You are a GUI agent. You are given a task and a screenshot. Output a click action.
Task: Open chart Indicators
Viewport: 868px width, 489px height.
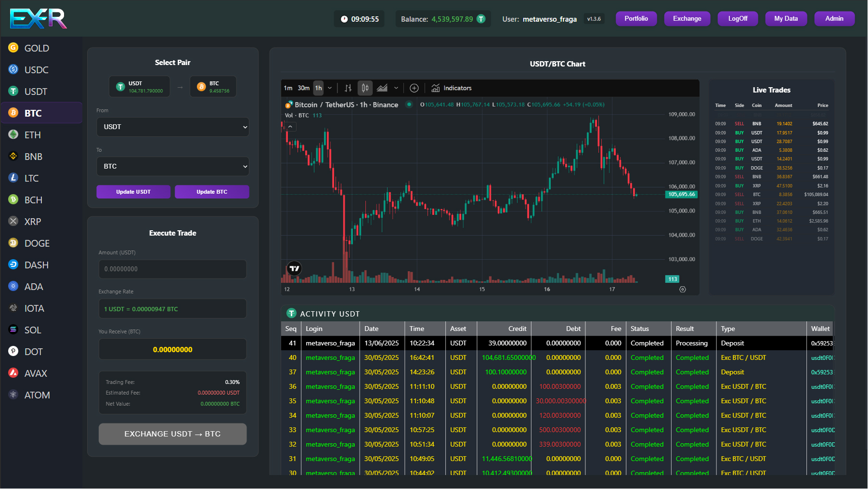click(452, 88)
